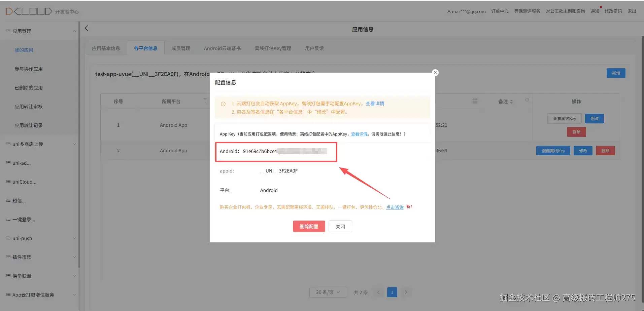This screenshot has height=311, width=644.
Task: Click the DCloud logo in the header
Action: click(x=29, y=11)
